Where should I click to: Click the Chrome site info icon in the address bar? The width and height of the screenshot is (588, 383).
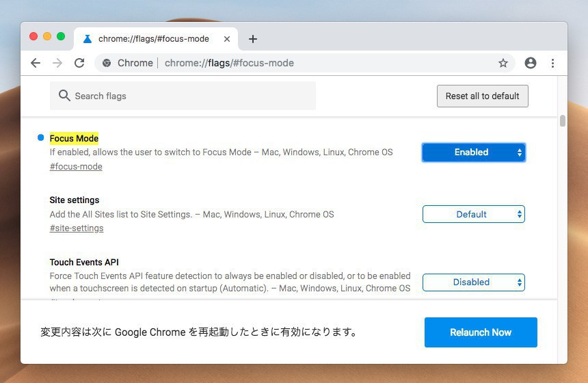pyautogui.click(x=107, y=63)
